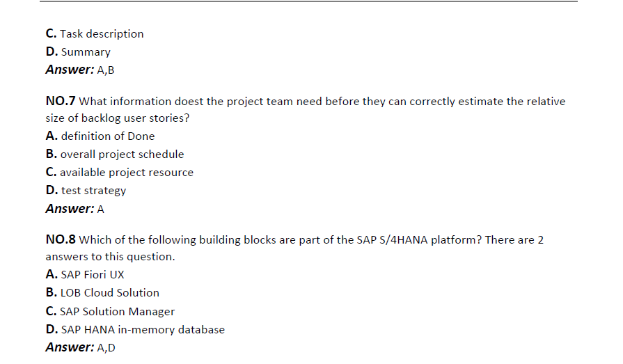Pick option D SAP HANA in-memory database
The height and width of the screenshot is (364, 623).
click(135, 329)
